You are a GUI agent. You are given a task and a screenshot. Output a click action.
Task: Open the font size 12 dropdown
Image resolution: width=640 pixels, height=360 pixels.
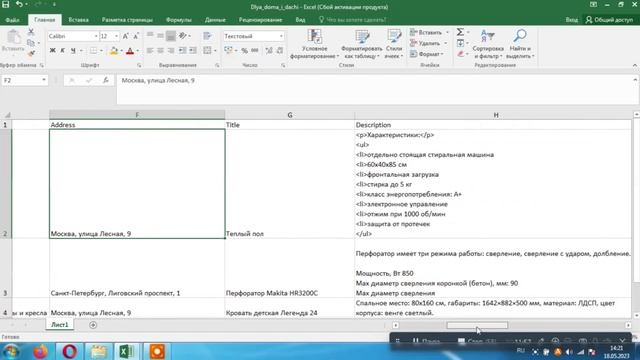(x=116, y=36)
